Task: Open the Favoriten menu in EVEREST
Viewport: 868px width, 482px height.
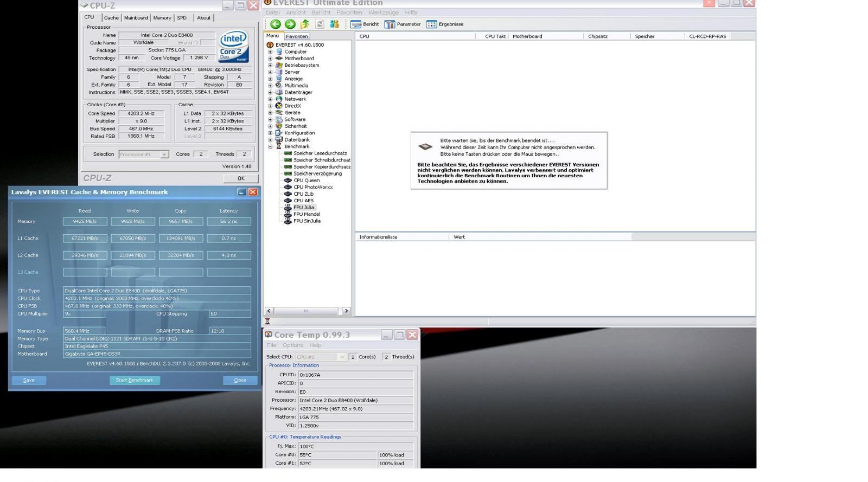Action: pyautogui.click(x=349, y=12)
